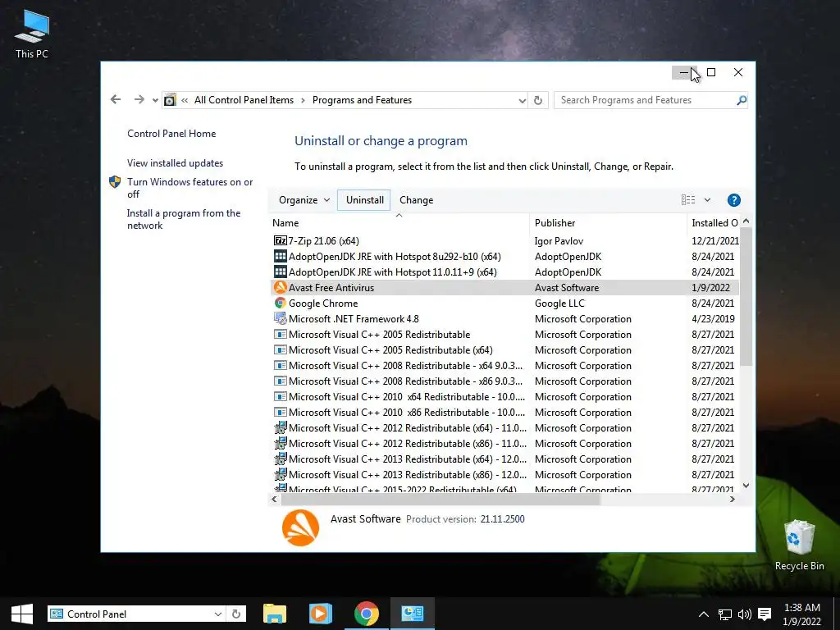Image resolution: width=840 pixels, height=630 pixels.
Task: Click the Google Chrome icon in program list
Action: (x=281, y=303)
